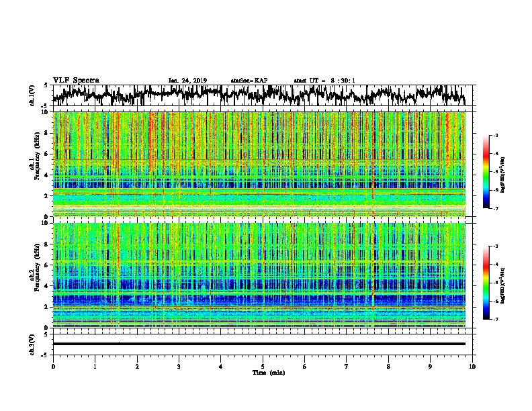This screenshot has height=411, width=532.
Task: Click the "7" tick on the time axis
Action: [x=347, y=367]
